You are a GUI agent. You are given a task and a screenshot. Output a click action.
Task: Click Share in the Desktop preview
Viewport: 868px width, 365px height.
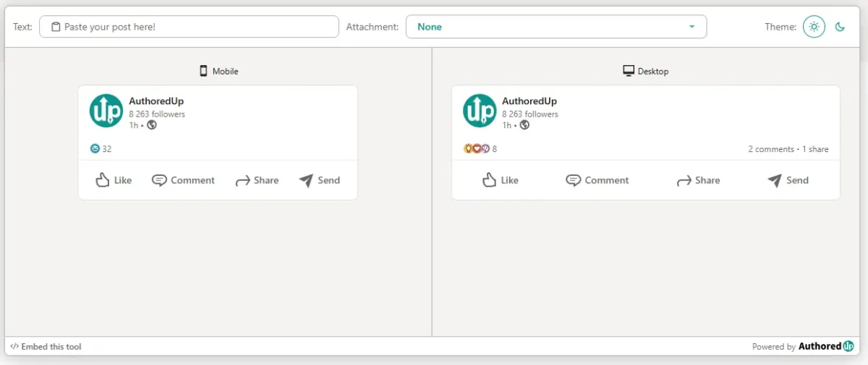698,180
